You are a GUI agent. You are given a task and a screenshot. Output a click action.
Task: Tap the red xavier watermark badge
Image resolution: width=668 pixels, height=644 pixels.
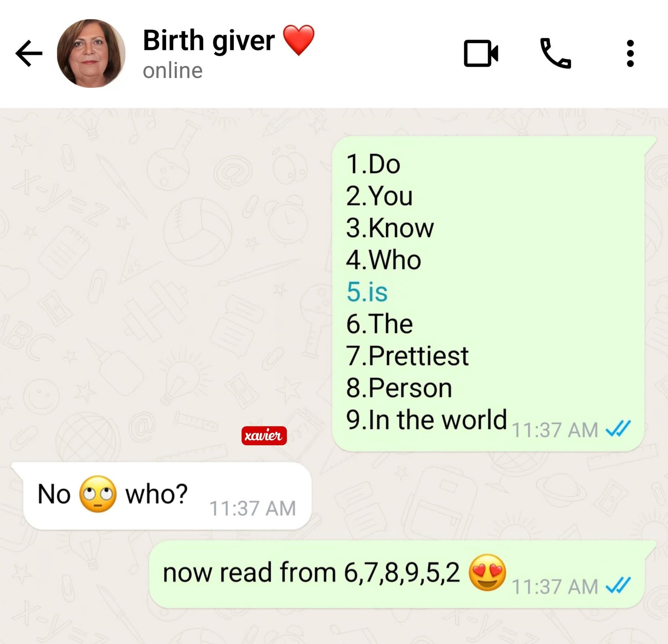[x=264, y=435]
